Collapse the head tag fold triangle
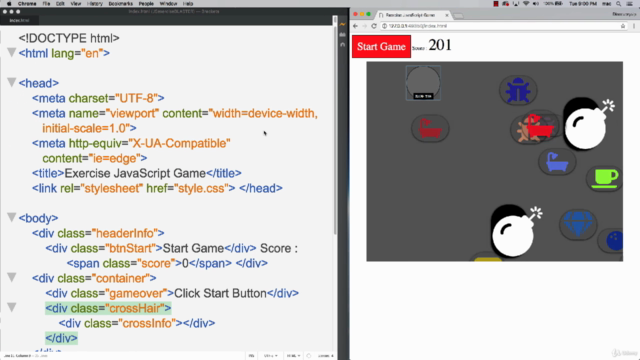Screen dimensions: 640x360 (x=11, y=82)
